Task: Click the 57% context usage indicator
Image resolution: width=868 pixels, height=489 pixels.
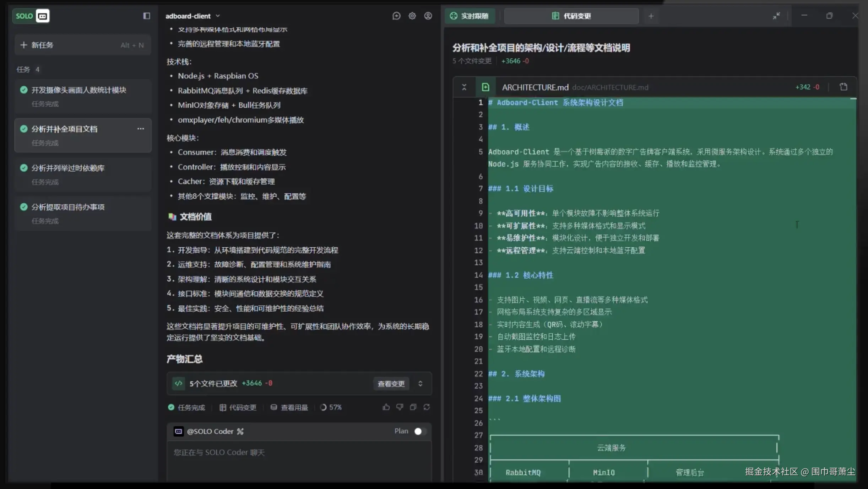Action: click(x=331, y=407)
